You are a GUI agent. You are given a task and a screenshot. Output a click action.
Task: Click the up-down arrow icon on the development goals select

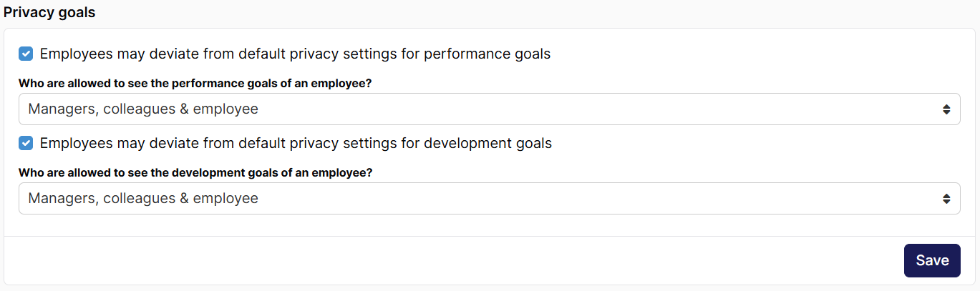(x=946, y=199)
